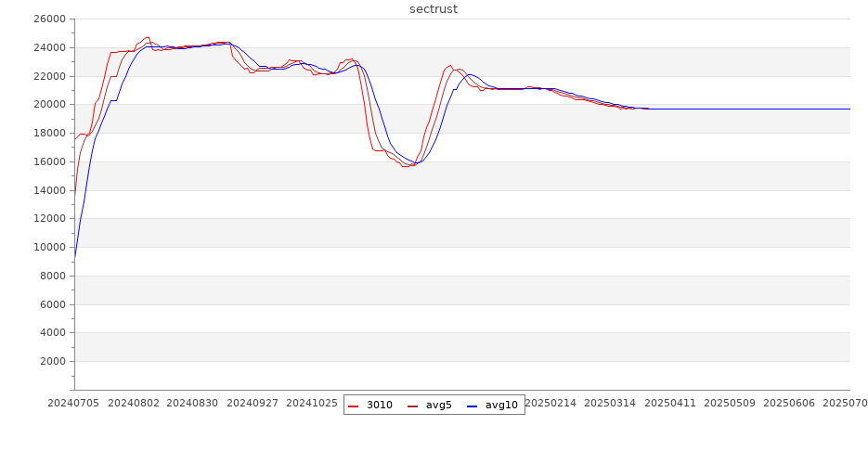Click y-axis label 10000

click(x=50, y=247)
